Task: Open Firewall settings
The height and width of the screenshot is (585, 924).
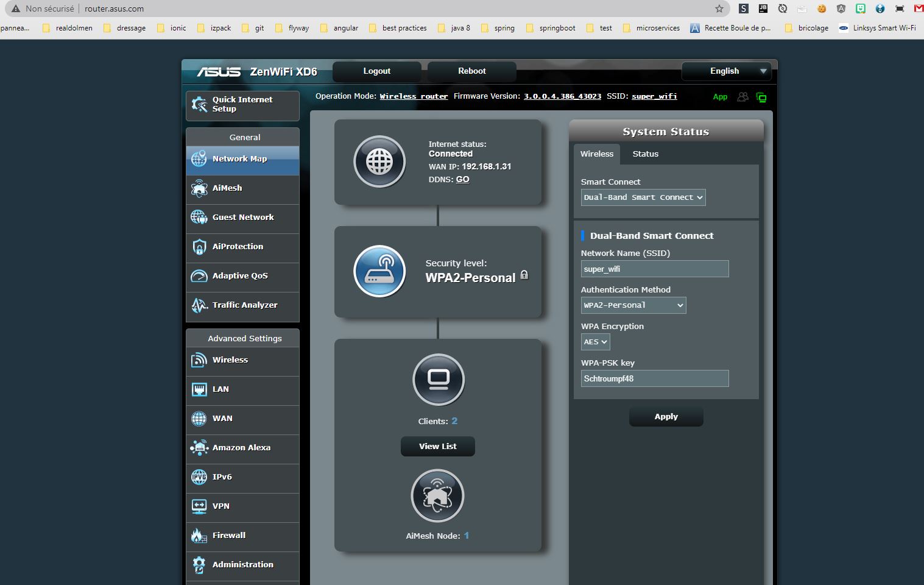Action: pyautogui.click(x=242, y=536)
